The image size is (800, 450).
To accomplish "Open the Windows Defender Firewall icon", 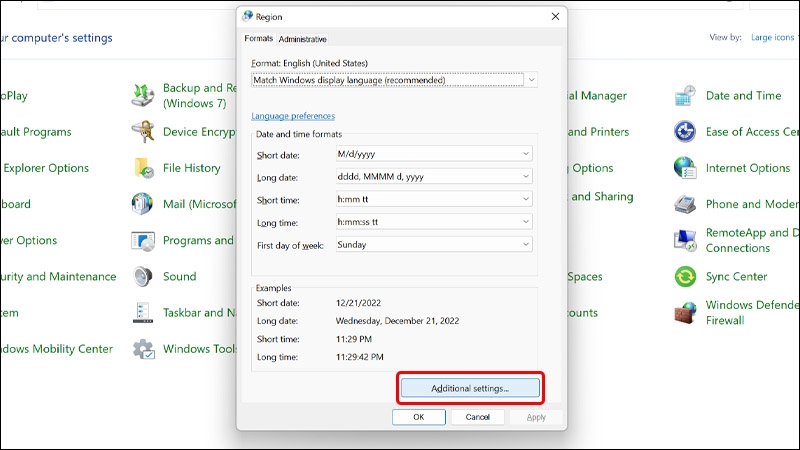I will pos(685,313).
